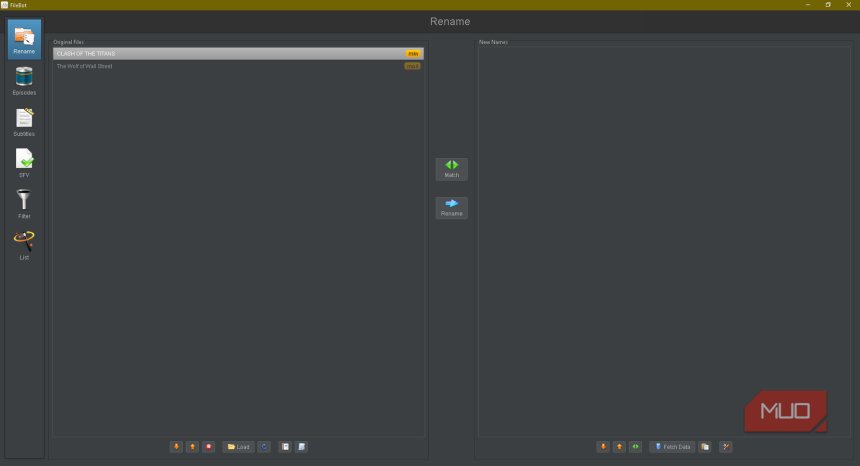Click Fetch Data for new names
860x466 pixels.
point(672,447)
